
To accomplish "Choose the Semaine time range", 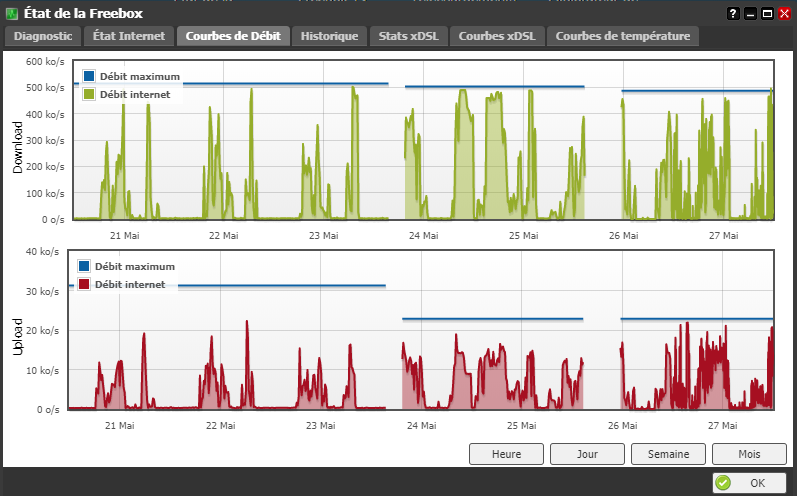I will tap(668, 454).
